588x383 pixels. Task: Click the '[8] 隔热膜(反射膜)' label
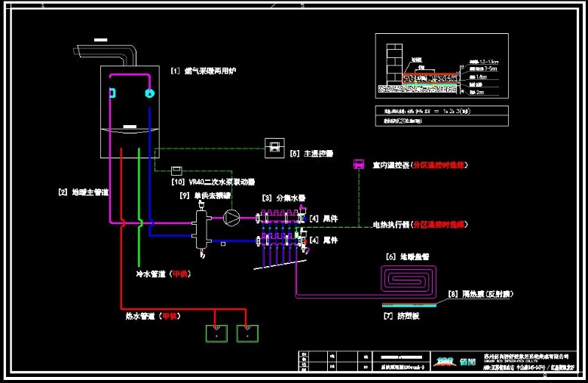click(x=479, y=293)
